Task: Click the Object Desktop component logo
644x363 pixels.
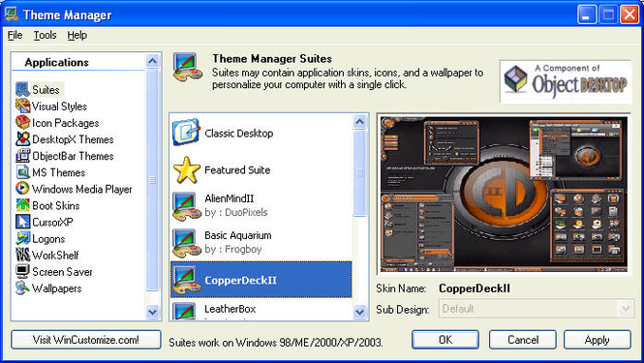Action: [566, 81]
